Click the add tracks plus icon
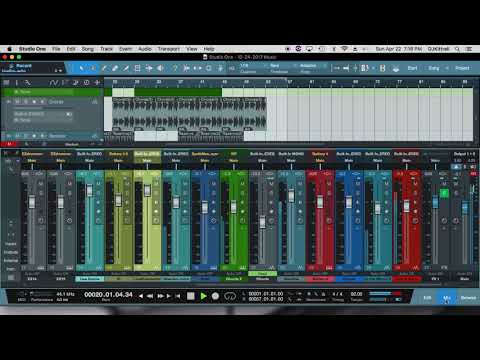The width and height of the screenshot is (480, 360). [x=97, y=82]
